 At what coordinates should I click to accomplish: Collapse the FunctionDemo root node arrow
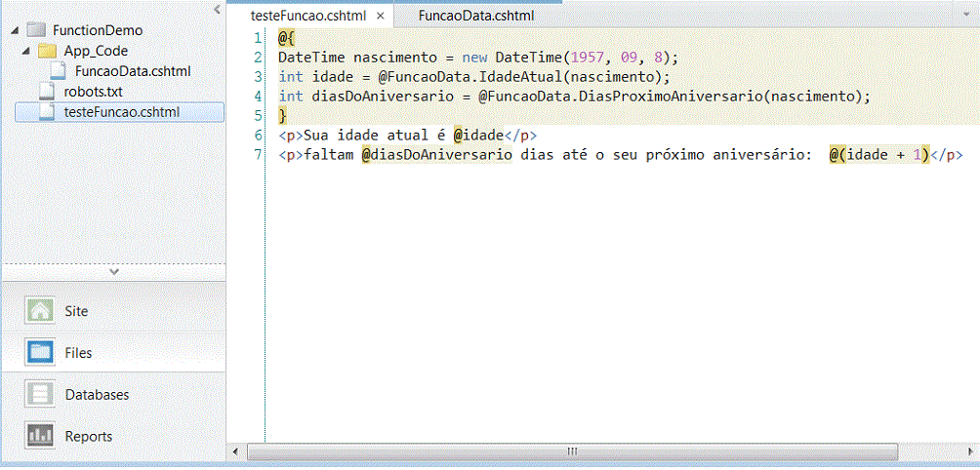[15, 30]
